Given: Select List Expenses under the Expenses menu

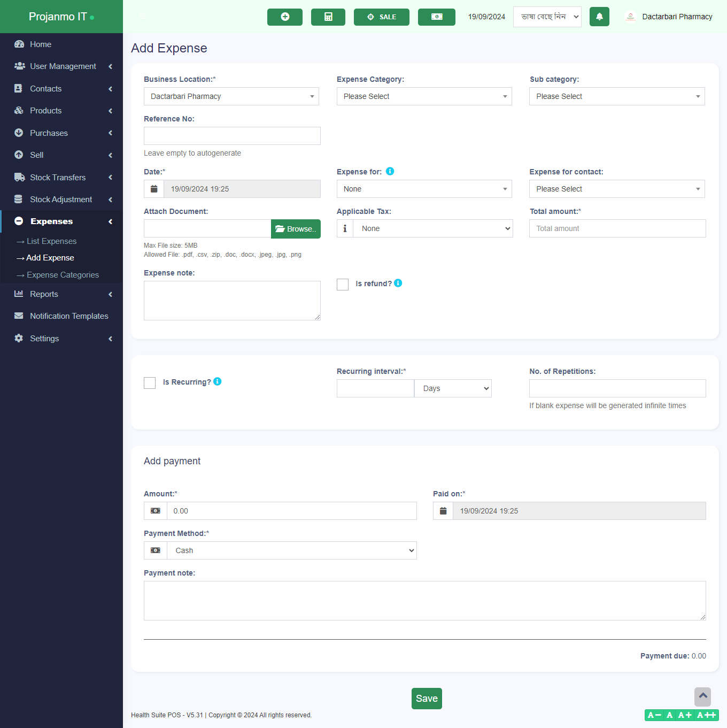Looking at the screenshot, I should [x=51, y=241].
